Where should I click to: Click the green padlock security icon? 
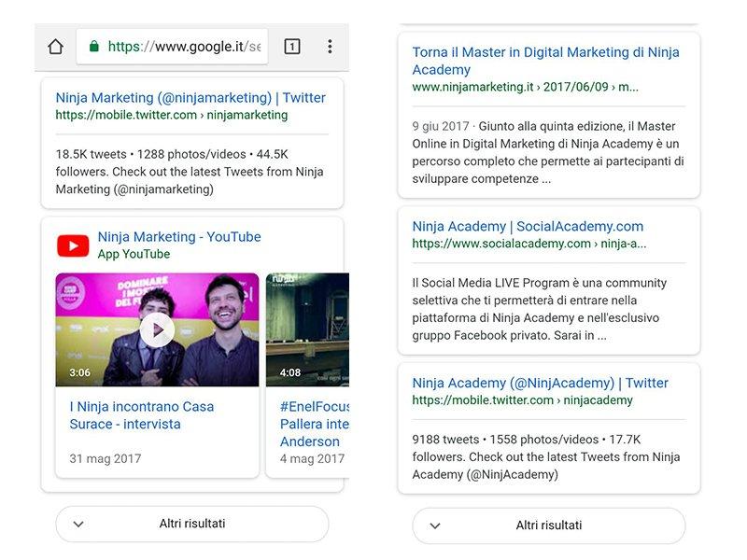point(93,47)
